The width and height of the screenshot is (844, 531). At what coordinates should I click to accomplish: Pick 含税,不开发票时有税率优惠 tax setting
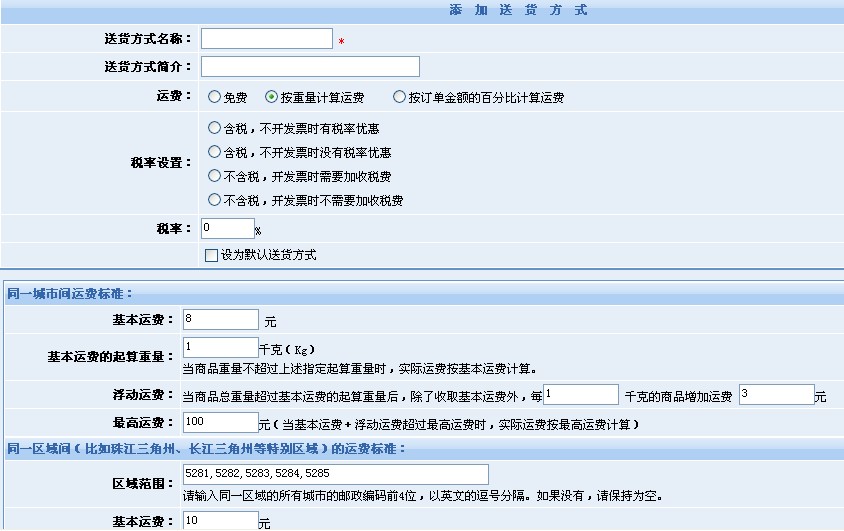pyautogui.click(x=214, y=128)
